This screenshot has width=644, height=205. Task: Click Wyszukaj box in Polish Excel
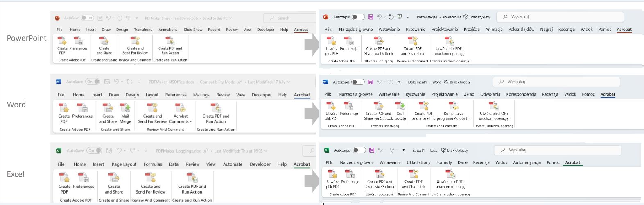558,150
